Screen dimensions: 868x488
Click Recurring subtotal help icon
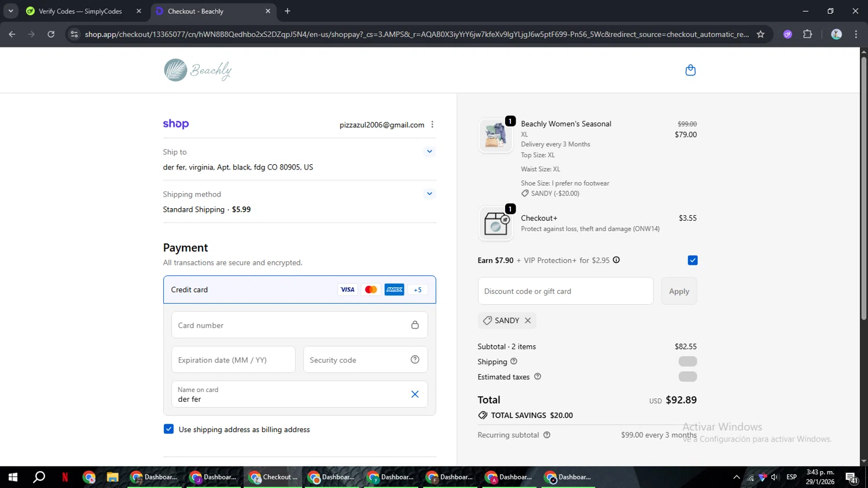pos(547,435)
